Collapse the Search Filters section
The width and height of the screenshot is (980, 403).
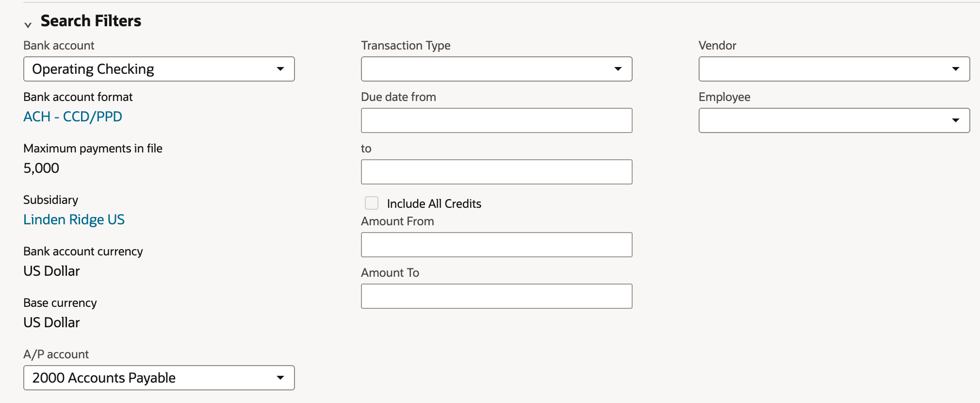click(x=28, y=25)
